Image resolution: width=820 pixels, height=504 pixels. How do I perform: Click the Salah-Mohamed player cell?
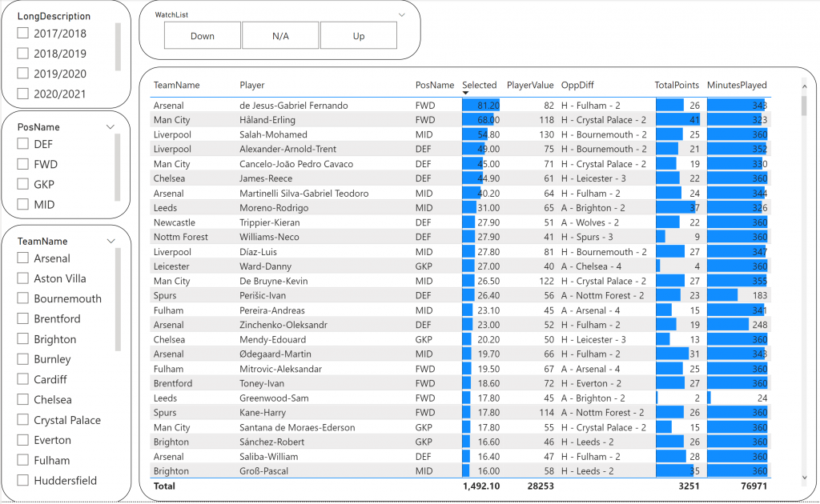pos(273,134)
